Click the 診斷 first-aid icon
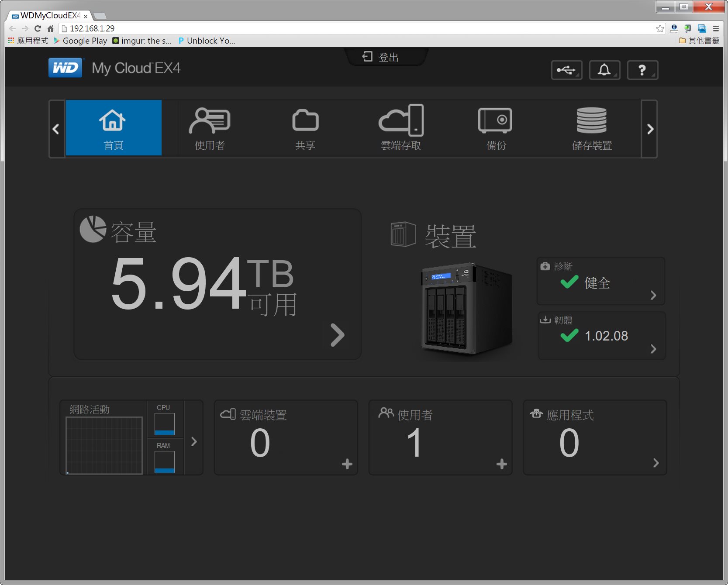 point(545,266)
